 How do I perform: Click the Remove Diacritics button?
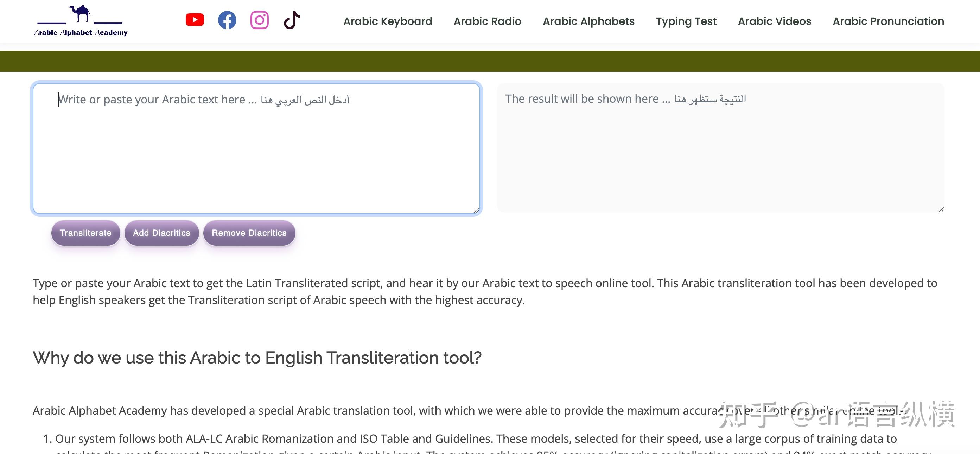pyautogui.click(x=249, y=233)
